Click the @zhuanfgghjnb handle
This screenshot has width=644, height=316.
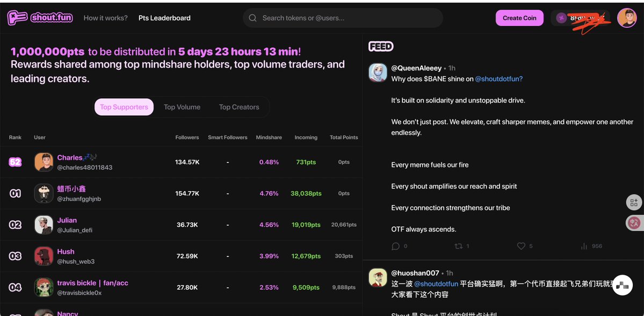pyautogui.click(x=79, y=199)
